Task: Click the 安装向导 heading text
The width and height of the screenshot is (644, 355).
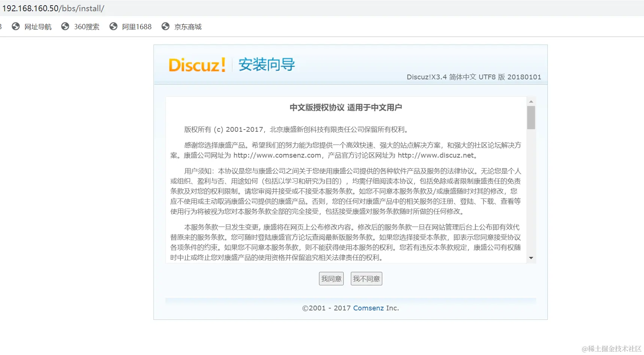Action: point(267,65)
